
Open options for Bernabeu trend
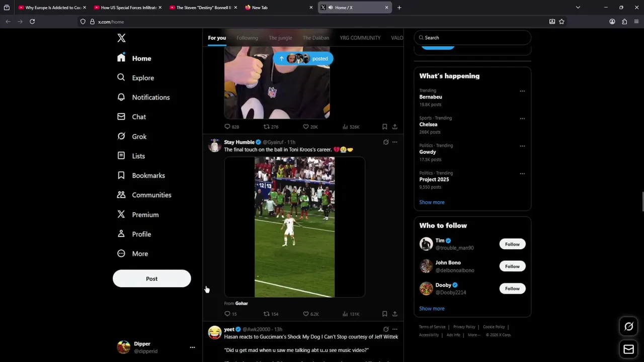click(522, 91)
